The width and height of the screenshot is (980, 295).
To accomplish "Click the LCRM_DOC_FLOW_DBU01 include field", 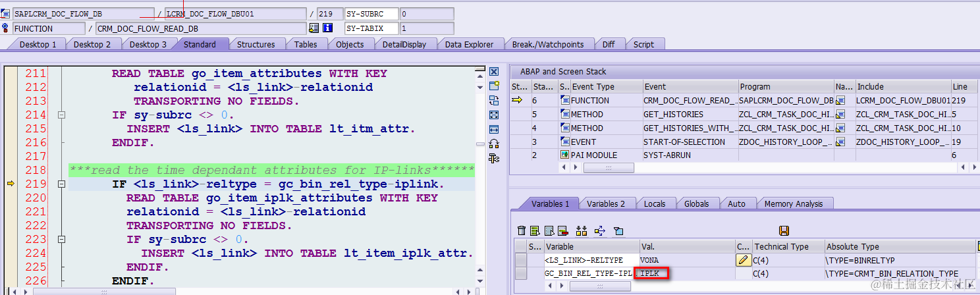I will click(235, 14).
